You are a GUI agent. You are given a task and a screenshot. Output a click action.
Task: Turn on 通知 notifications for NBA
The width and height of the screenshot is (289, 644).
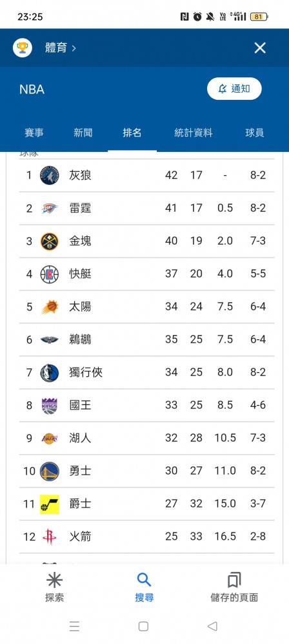[x=234, y=89]
